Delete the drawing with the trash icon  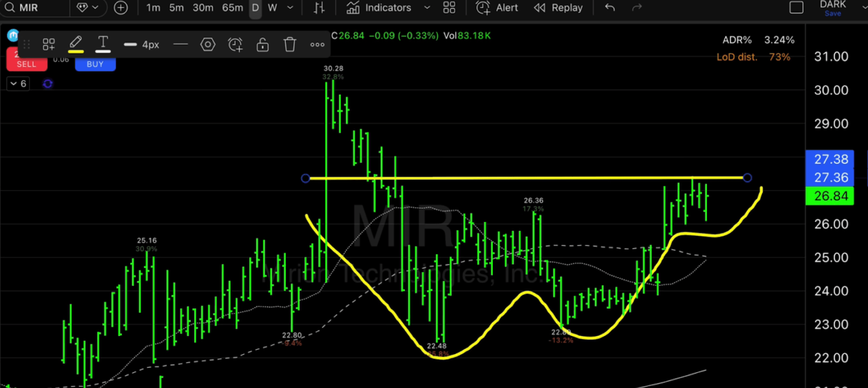[290, 45]
